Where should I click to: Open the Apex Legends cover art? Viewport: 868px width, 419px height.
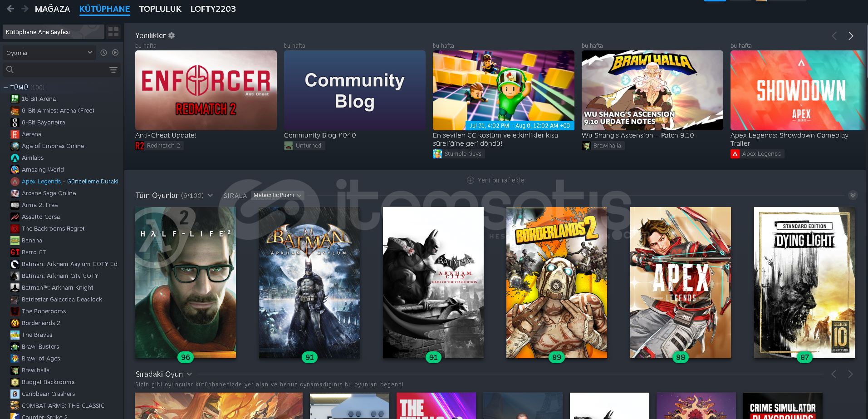tap(681, 282)
